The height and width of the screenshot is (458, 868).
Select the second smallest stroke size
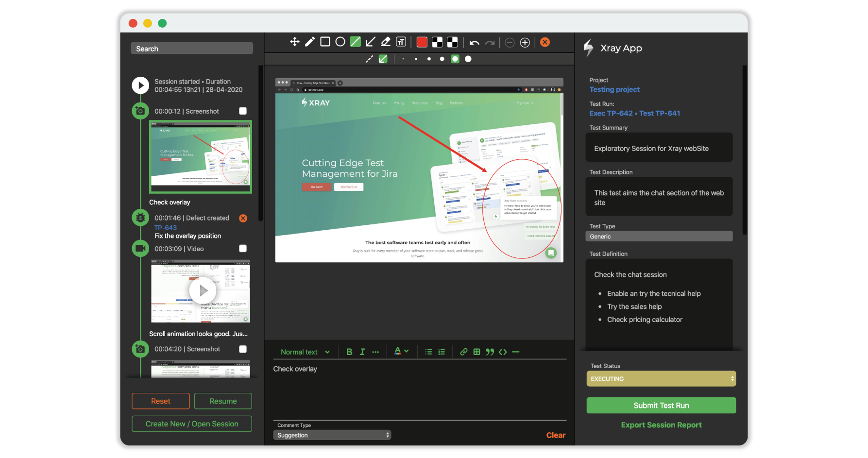tap(416, 59)
